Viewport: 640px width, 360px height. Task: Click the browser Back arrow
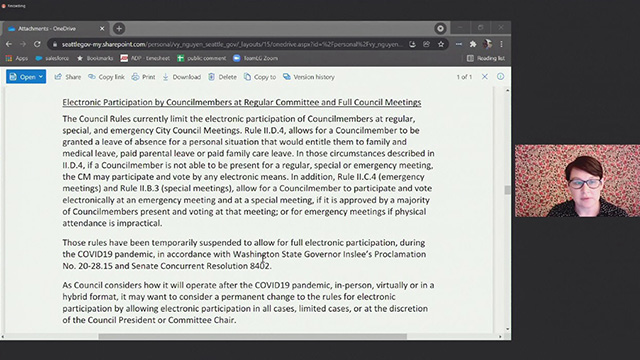9,44
